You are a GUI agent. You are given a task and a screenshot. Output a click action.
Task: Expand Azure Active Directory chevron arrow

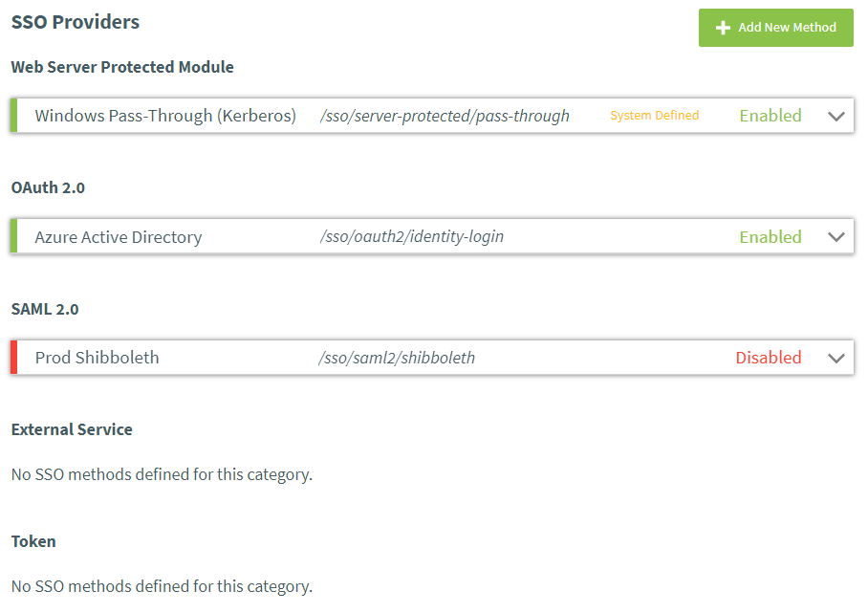[836, 237]
